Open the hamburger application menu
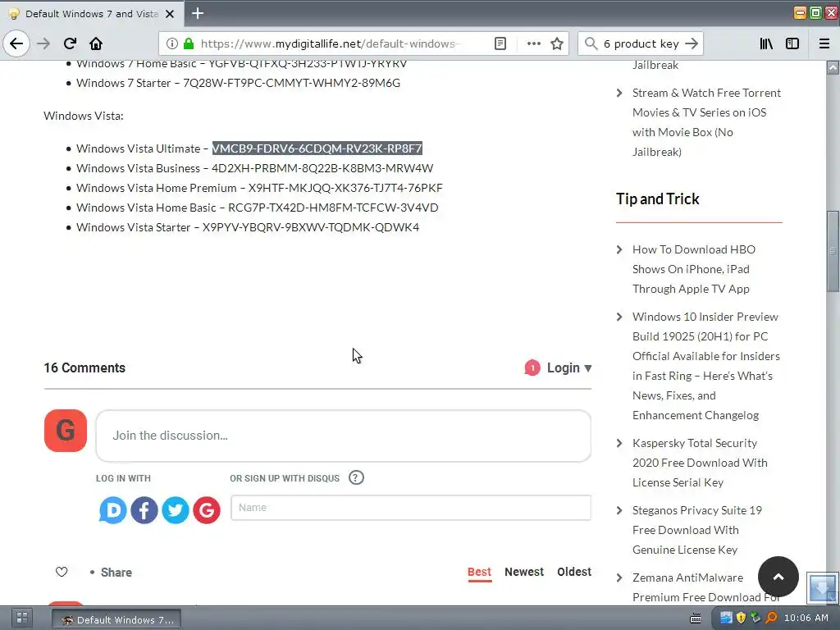This screenshot has width=840, height=630. click(x=824, y=43)
